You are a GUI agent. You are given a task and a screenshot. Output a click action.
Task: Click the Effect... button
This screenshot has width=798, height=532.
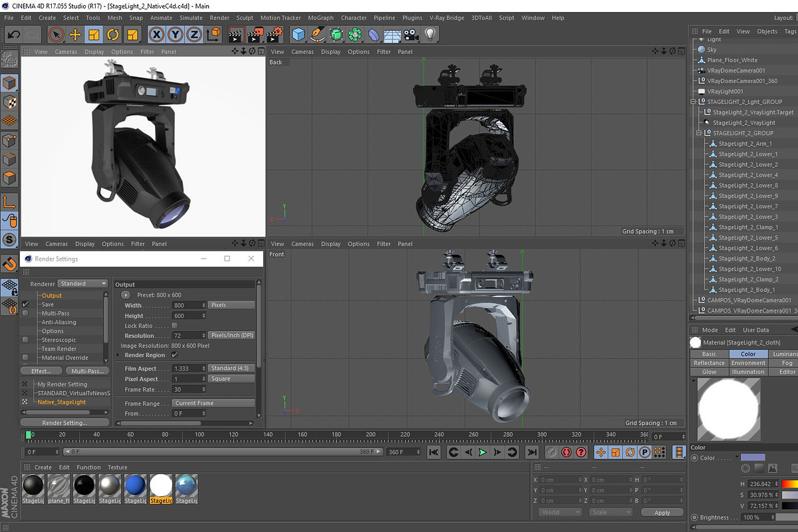tap(41, 371)
